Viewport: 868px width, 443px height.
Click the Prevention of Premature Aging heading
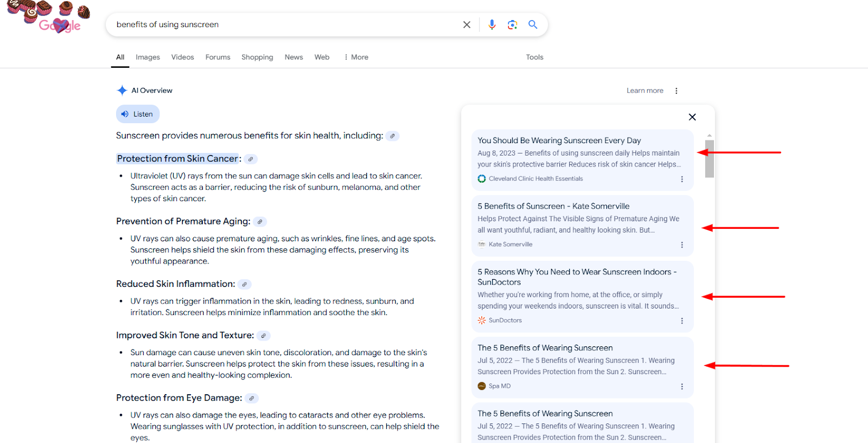click(x=183, y=221)
